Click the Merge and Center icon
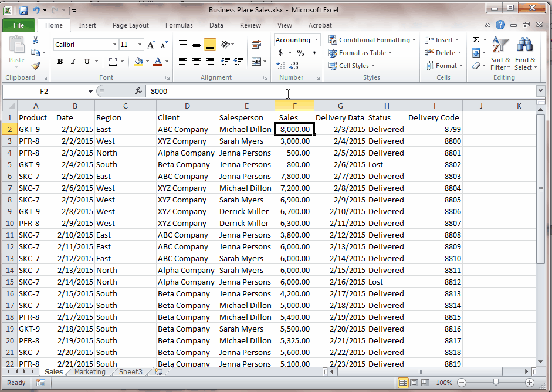 (256, 62)
